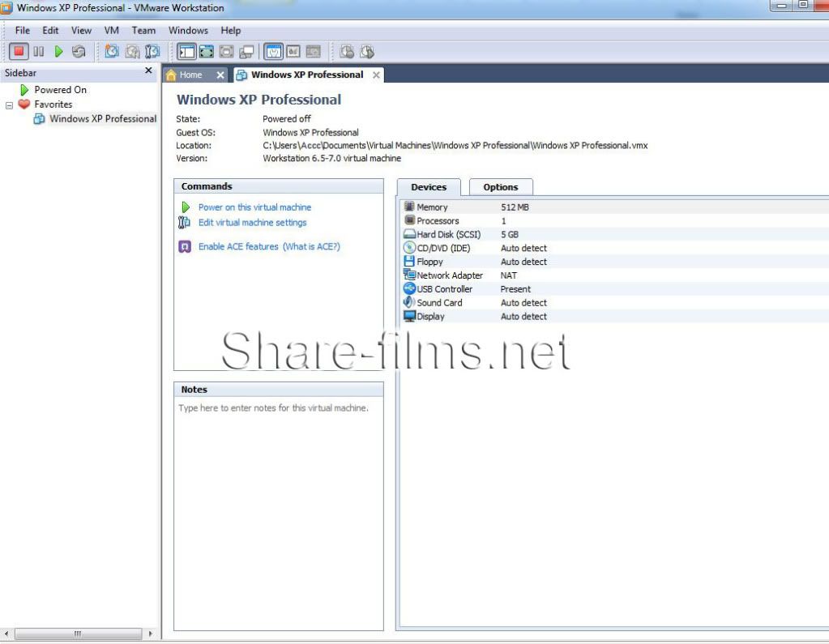Screen dimensions: 829x644
Task: Click the Enable ACE features link
Action: [238, 247]
